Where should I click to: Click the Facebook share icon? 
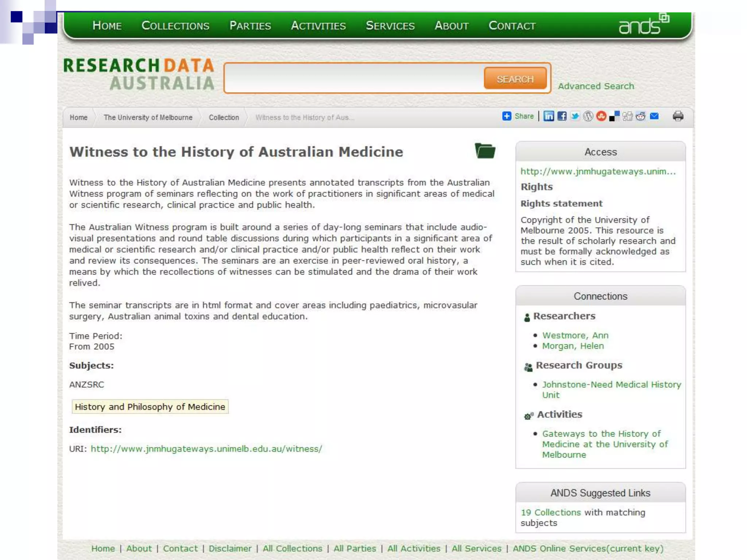point(562,116)
